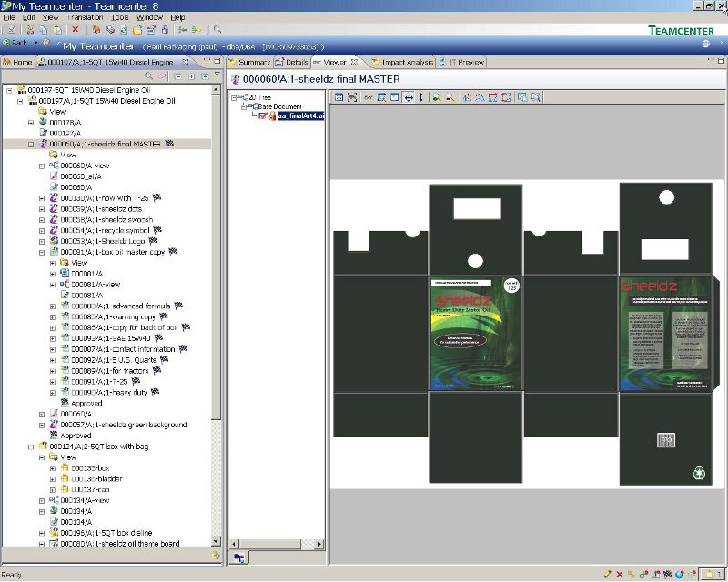Click the blue globe icon in status bar

pyautogui.click(x=680, y=575)
